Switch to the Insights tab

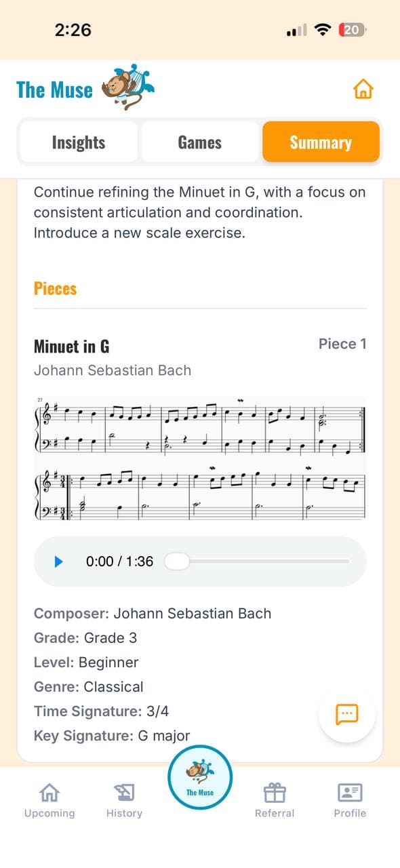click(x=79, y=142)
